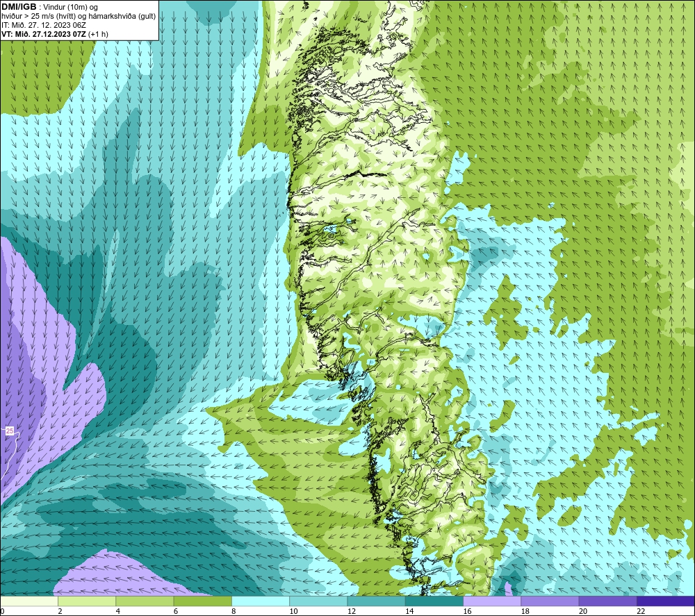
Task: Choose the dark indigo above-22 m/s legend swatch
Action: (x=666, y=601)
